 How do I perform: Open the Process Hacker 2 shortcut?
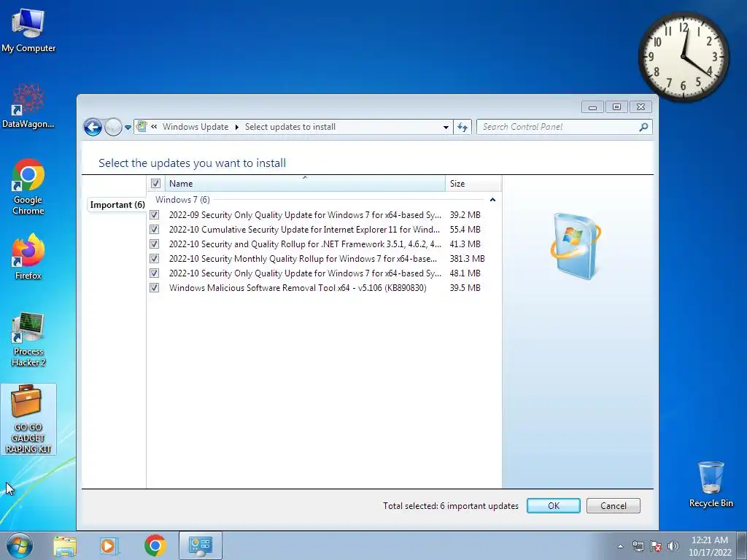[x=28, y=339]
